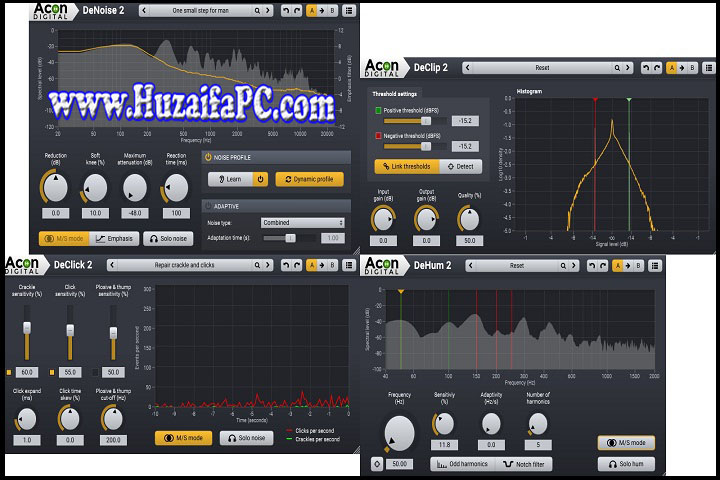Click redo arrow in DeNoise 2 header
The height and width of the screenshot is (480, 720).
[x=297, y=11]
